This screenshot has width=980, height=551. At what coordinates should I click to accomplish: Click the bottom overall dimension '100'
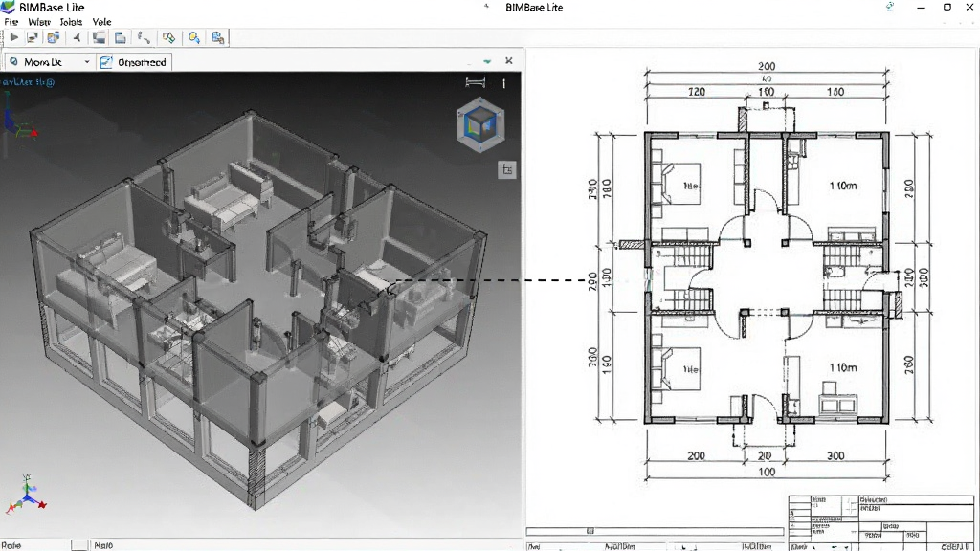pyautogui.click(x=767, y=473)
